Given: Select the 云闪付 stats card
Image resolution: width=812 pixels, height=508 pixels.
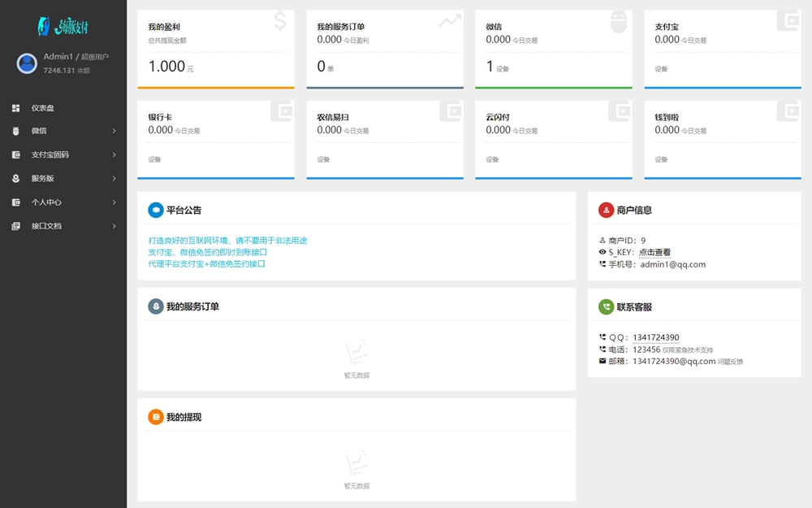Looking at the screenshot, I should [553, 139].
